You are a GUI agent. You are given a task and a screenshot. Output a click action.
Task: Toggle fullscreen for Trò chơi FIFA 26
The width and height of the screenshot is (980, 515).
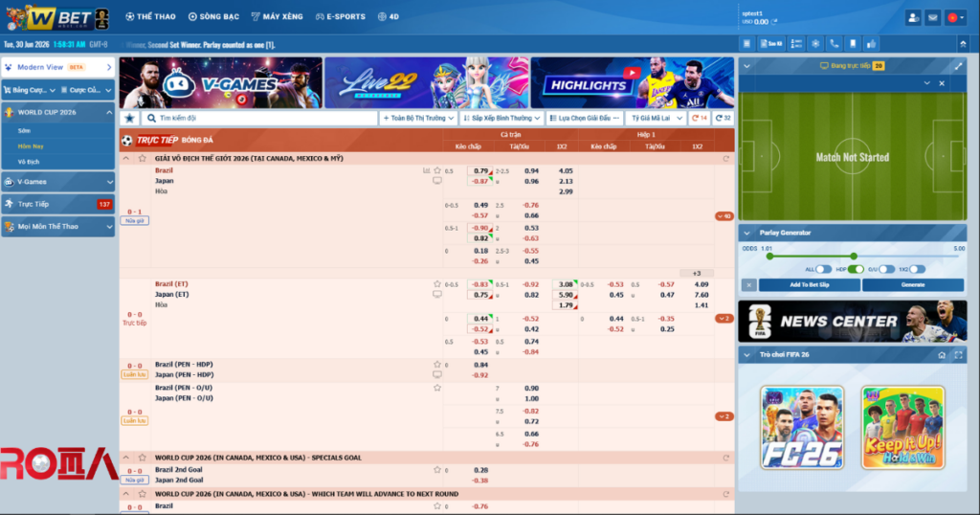tap(958, 355)
